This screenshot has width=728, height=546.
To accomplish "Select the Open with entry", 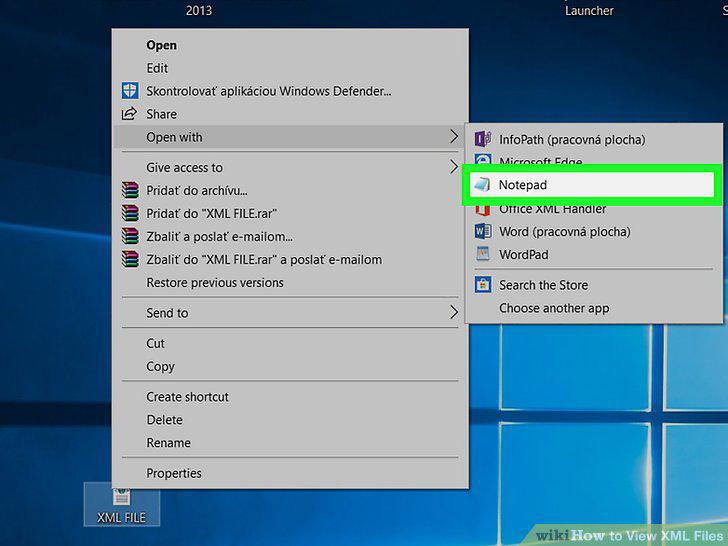I will [290, 137].
